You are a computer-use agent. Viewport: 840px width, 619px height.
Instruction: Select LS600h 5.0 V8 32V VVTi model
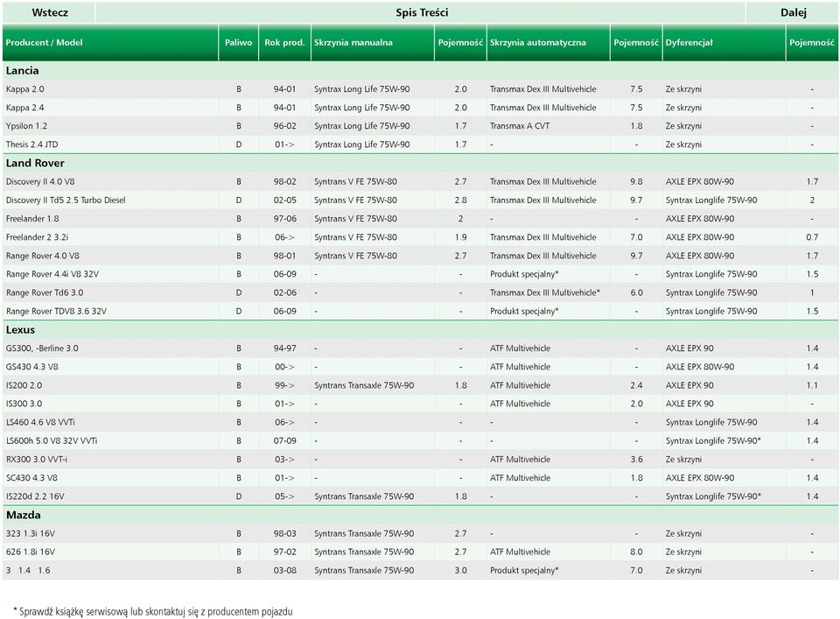click(x=52, y=440)
